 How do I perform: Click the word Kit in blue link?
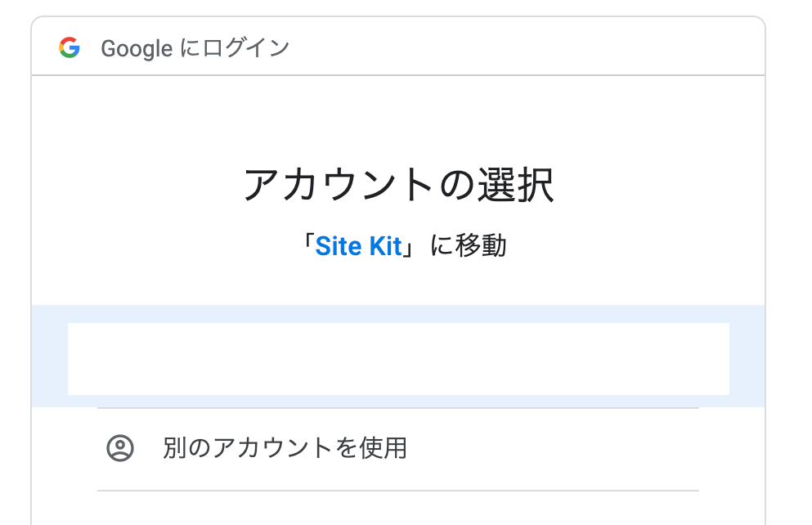click(386, 246)
